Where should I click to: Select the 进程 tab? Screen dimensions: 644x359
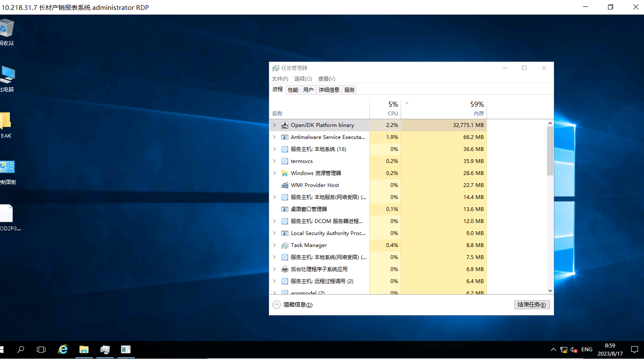tap(278, 89)
